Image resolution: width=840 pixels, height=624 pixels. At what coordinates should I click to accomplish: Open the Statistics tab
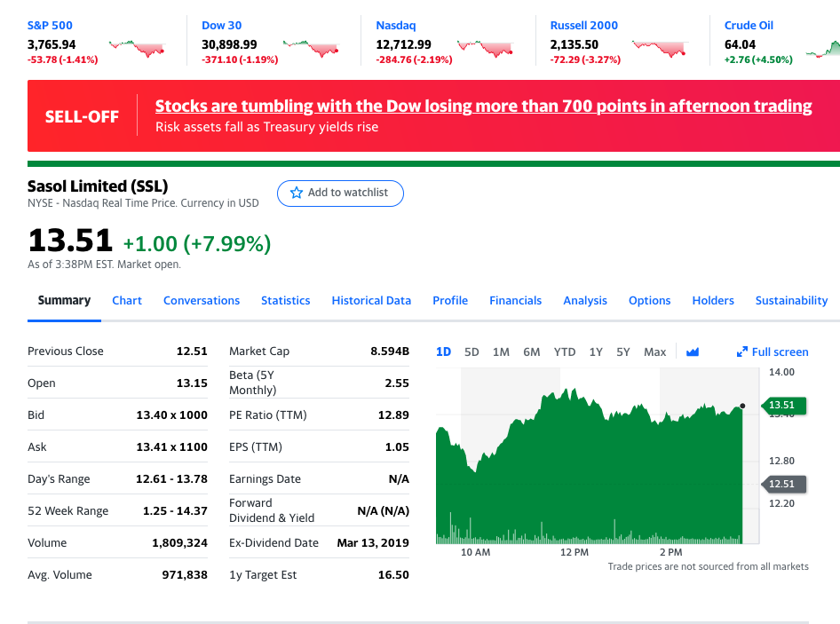click(x=285, y=300)
